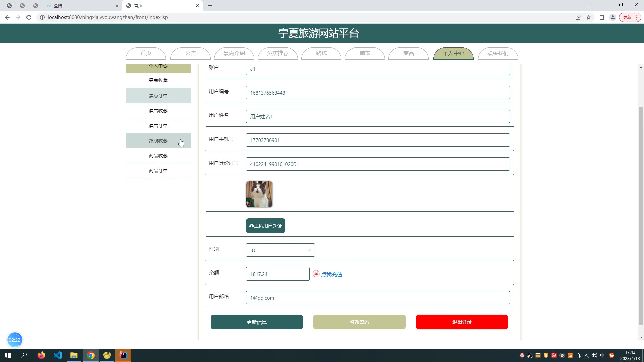Select 商品订单 in the sidebar

pyautogui.click(x=158, y=171)
